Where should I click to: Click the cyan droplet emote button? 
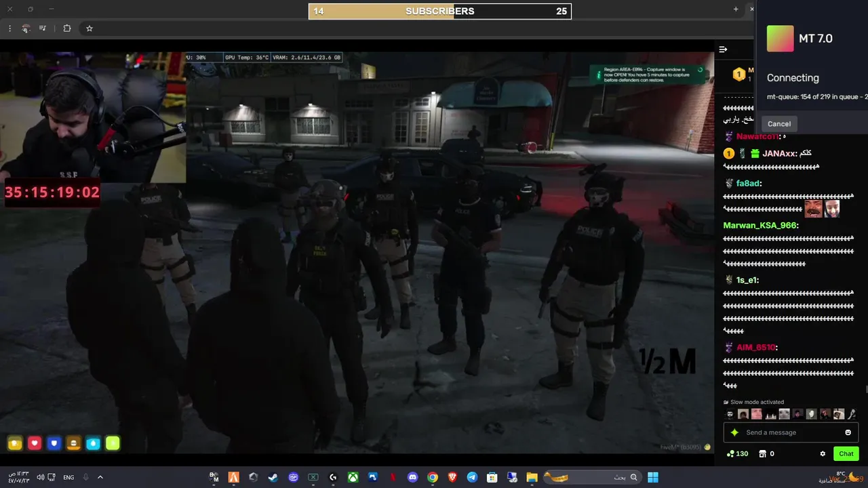point(94,443)
